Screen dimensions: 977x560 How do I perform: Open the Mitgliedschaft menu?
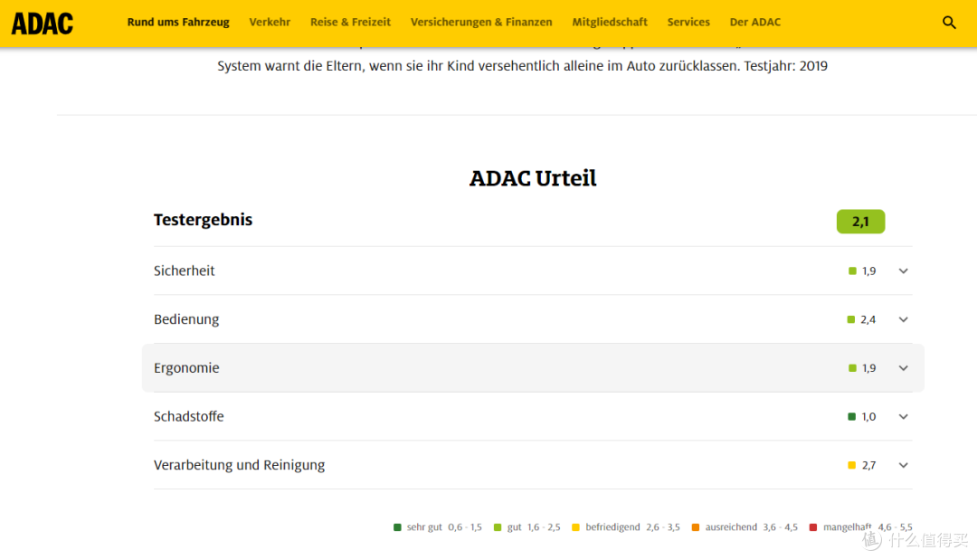point(610,22)
